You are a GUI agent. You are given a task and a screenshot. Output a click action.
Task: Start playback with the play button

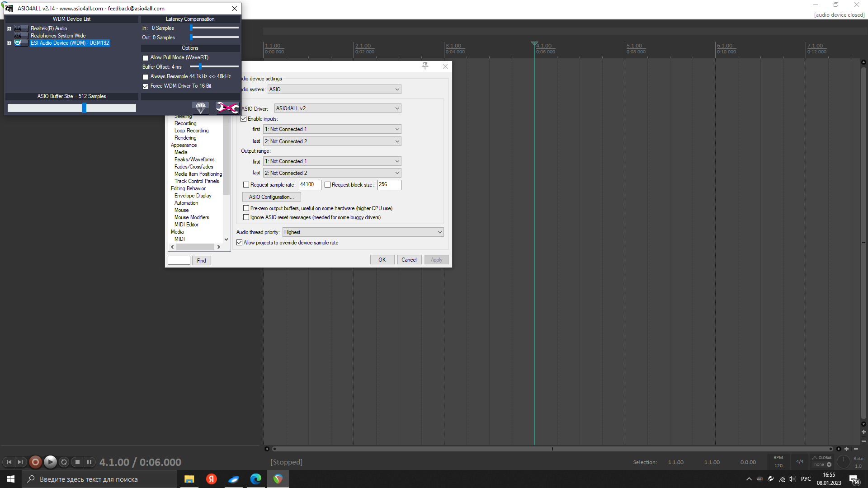pyautogui.click(x=50, y=462)
